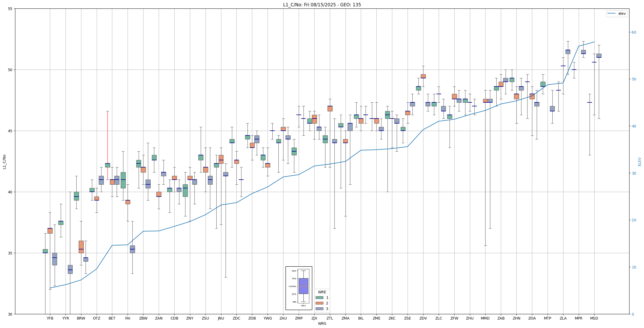Click the ELEV right axis title

tap(640, 161)
